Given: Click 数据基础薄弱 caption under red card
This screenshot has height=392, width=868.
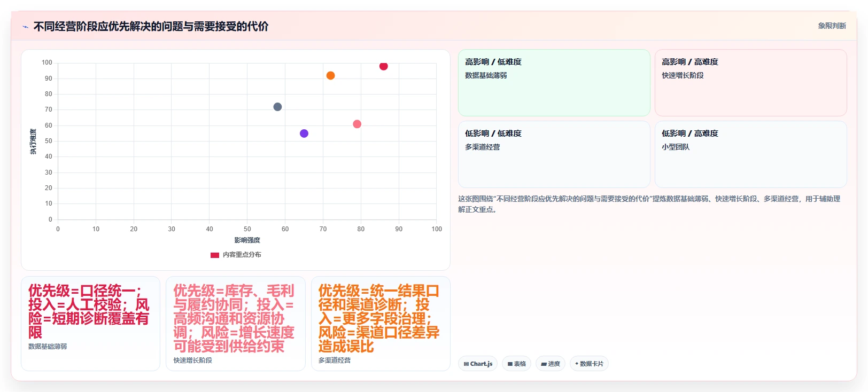Looking at the screenshot, I should [x=48, y=347].
